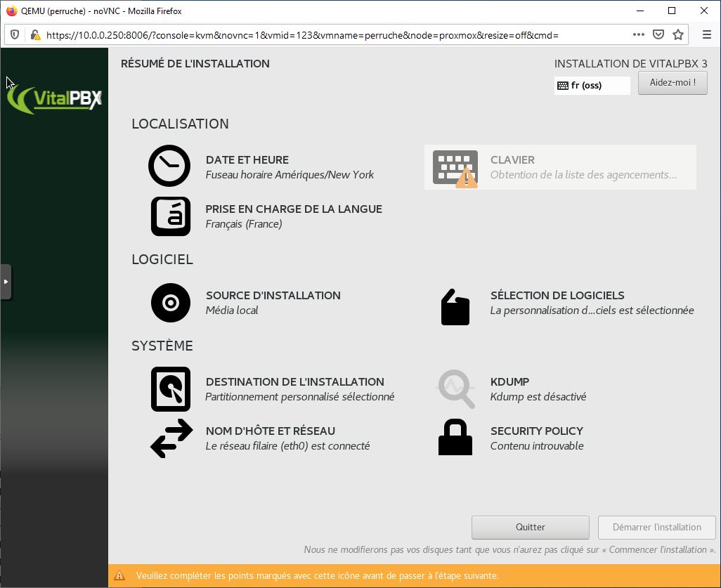Click the Aidez-moi ! help button
This screenshot has width=721, height=588.
(x=673, y=83)
